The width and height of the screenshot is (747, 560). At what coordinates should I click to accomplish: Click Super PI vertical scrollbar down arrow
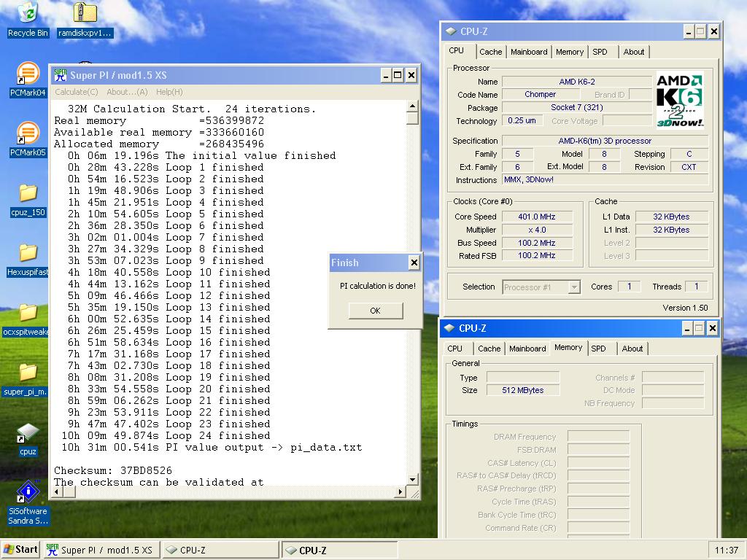point(413,479)
